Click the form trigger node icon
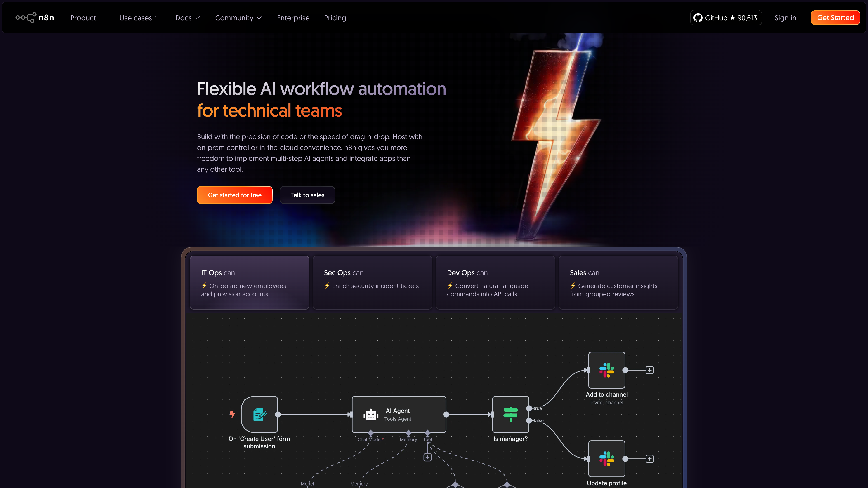Image resolution: width=868 pixels, height=488 pixels. click(x=259, y=414)
